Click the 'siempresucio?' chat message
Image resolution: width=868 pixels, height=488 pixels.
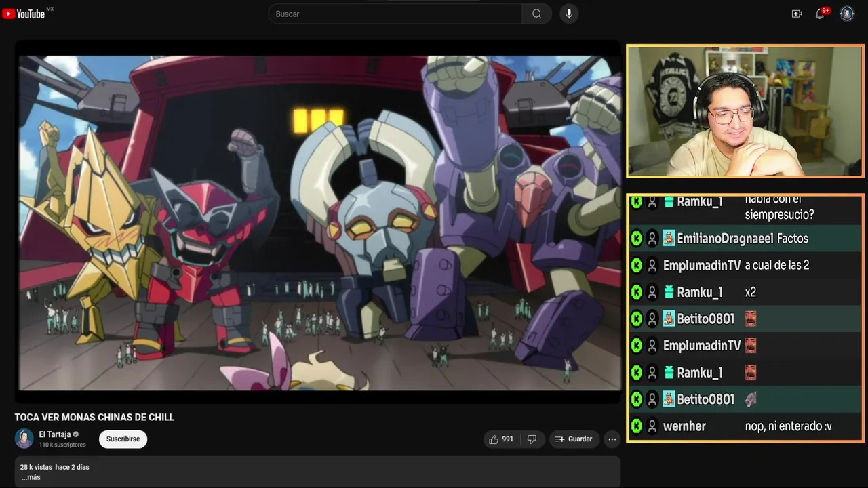pos(779,215)
